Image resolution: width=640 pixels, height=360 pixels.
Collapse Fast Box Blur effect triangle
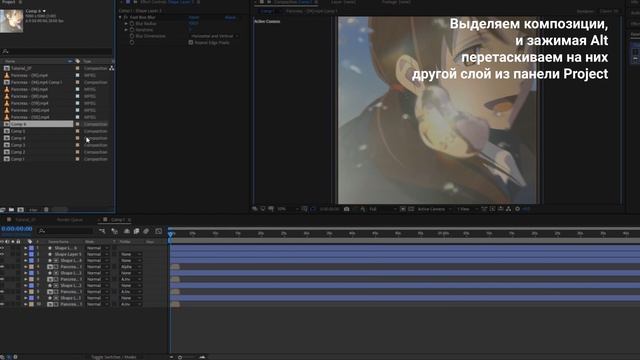pyautogui.click(x=120, y=18)
